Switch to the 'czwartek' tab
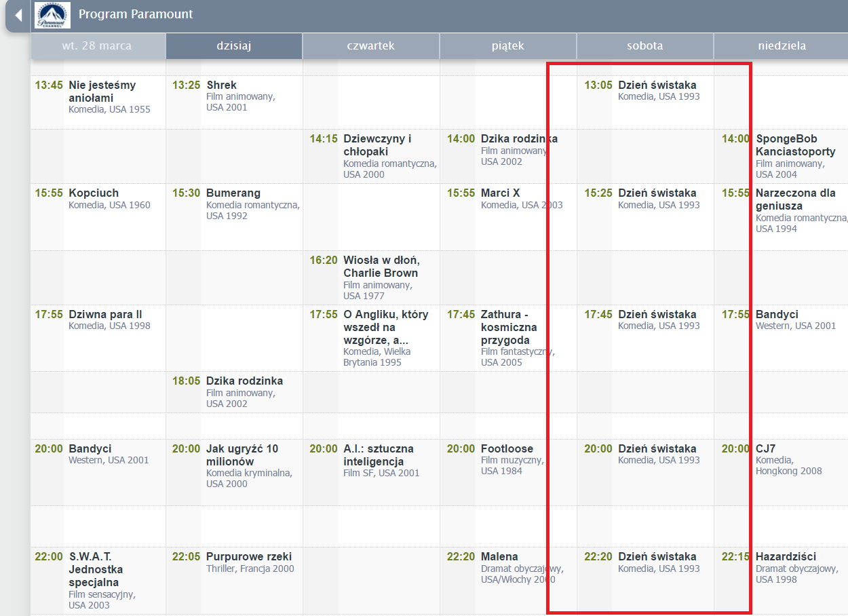 tap(370, 46)
